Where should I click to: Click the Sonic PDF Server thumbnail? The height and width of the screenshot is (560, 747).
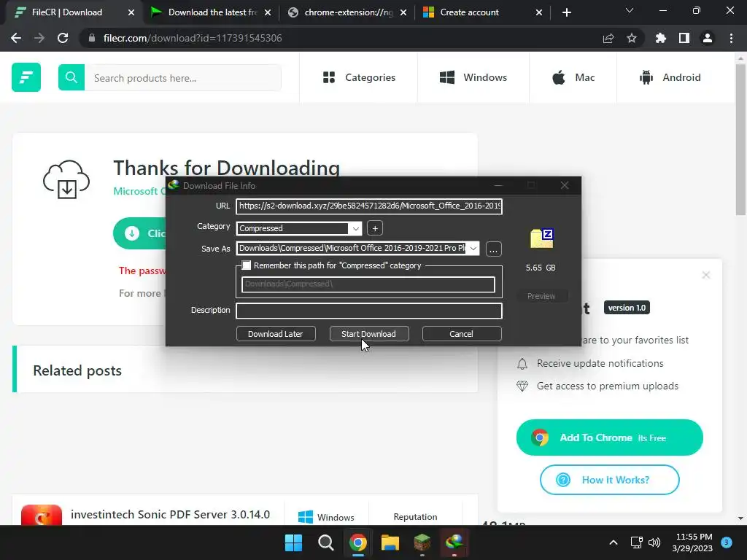click(x=42, y=516)
